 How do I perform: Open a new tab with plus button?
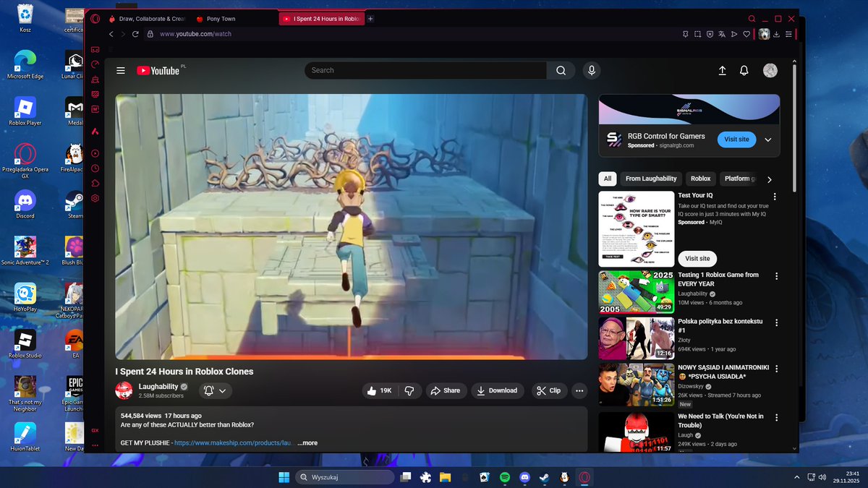(370, 19)
